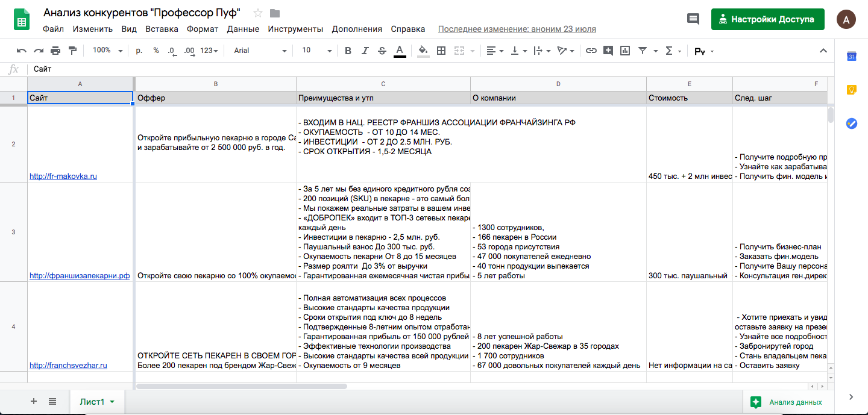Open Keep side panel icon
868x415 pixels.
852,90
